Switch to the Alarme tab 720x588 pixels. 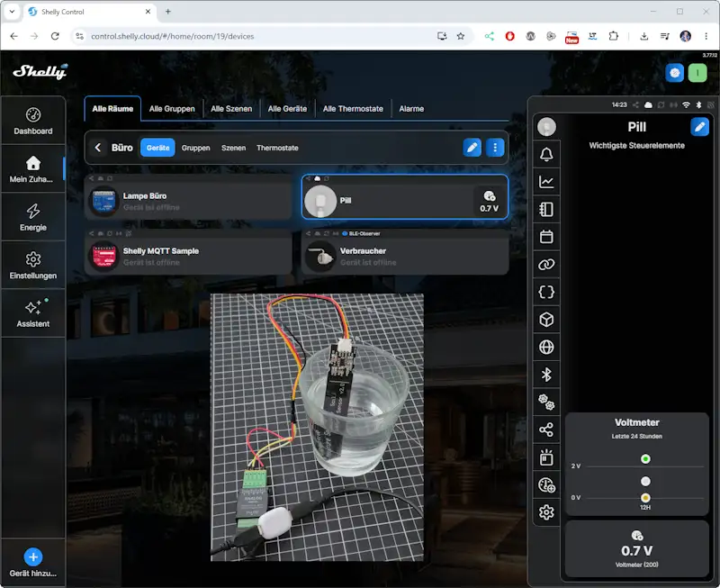point(411,109)
